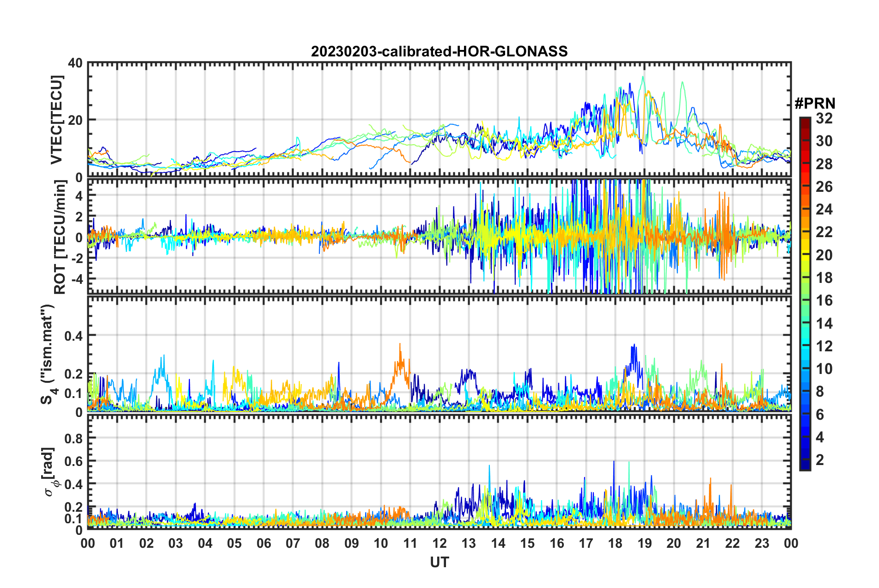Screen dimensions: 879x588
Task: Click inside the sigma-phi plot panel
Action: 439,472
